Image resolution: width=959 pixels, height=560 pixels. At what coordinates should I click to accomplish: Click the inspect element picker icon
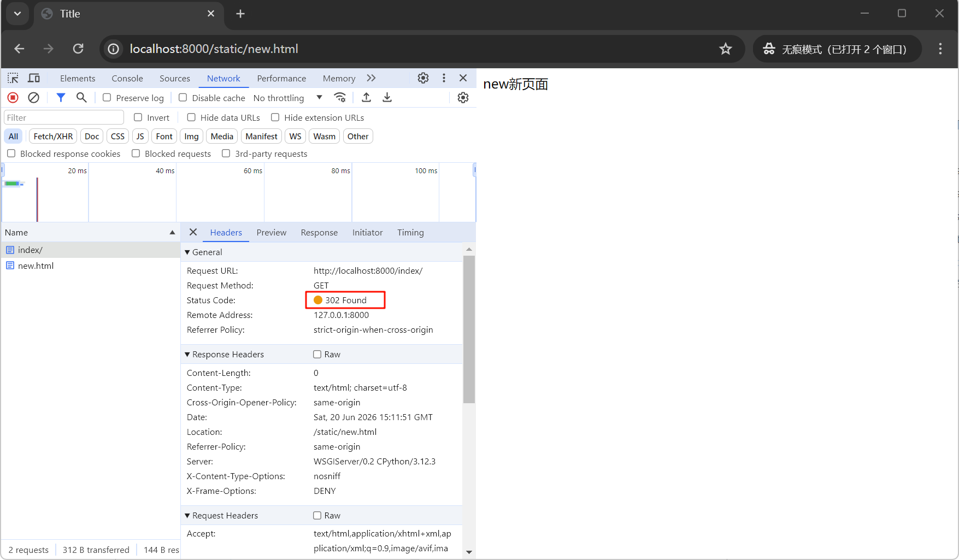(13, 78)
